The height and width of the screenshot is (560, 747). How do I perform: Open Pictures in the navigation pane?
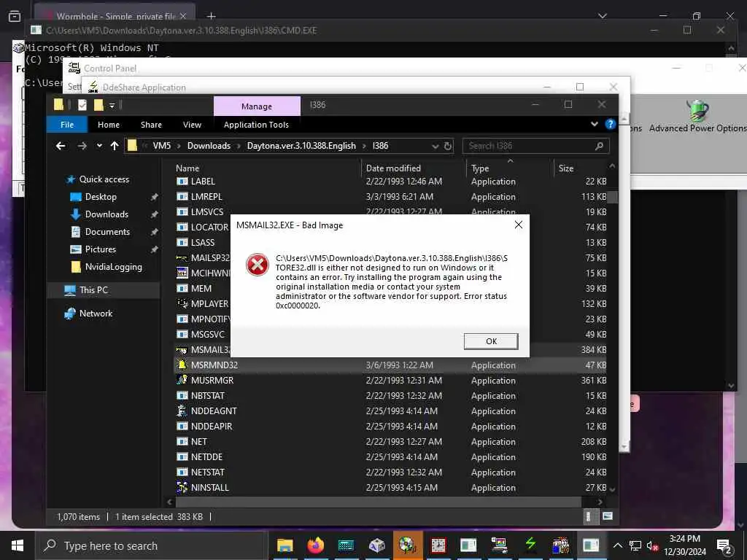click(x=100, y=249)
